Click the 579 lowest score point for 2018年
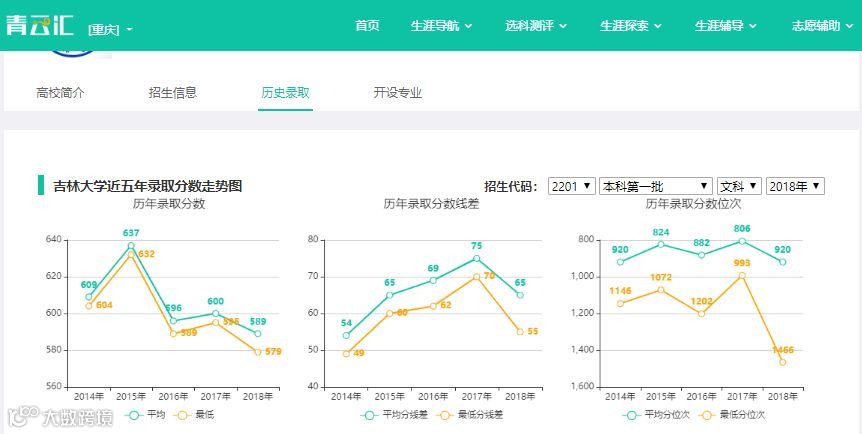The width and height of the screenshot is (862, 434). click(258, 352)
